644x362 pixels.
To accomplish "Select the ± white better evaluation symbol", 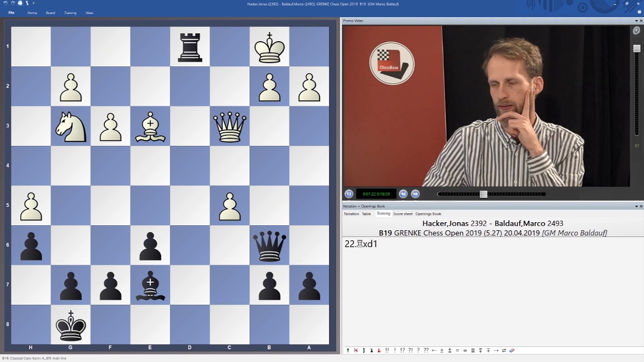I will click(442, 350).
